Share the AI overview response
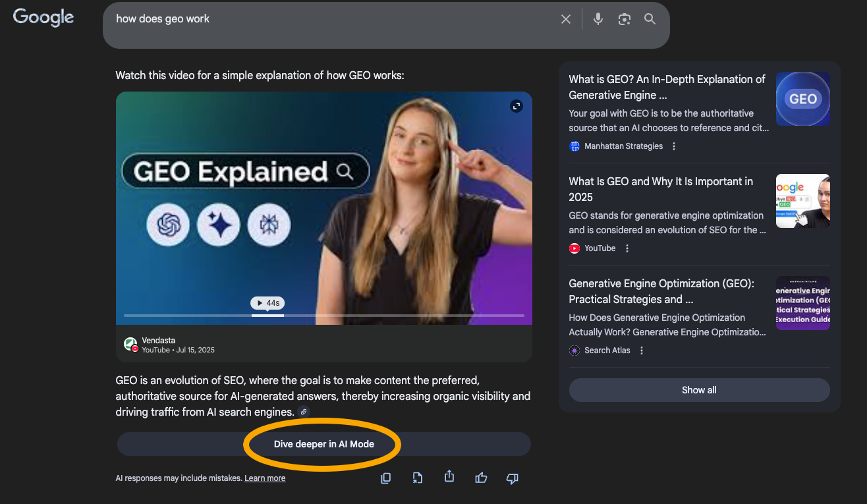Image resolution: width=867 pixels, height=504 pixels. [x=449, y=476]
